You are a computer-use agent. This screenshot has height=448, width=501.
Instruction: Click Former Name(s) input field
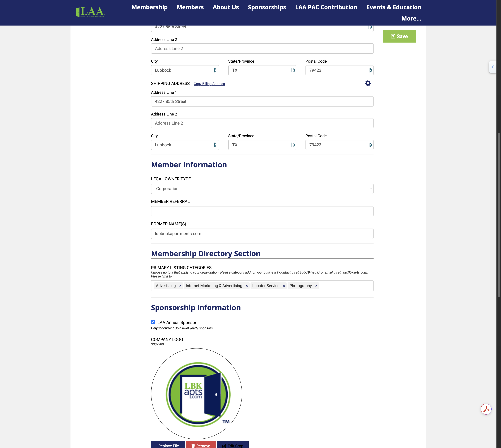pyautogui.click(x=262, y=234)
